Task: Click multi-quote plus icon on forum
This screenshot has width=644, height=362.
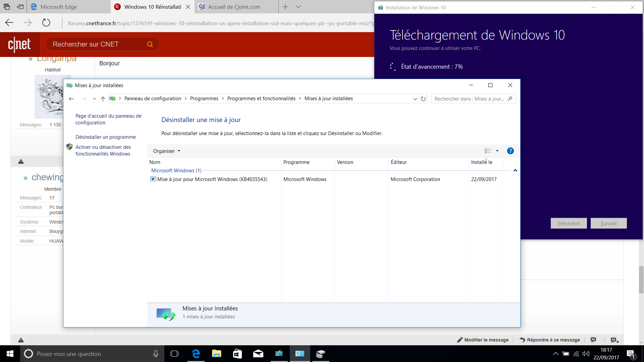Action: click(x=614, y=340)
